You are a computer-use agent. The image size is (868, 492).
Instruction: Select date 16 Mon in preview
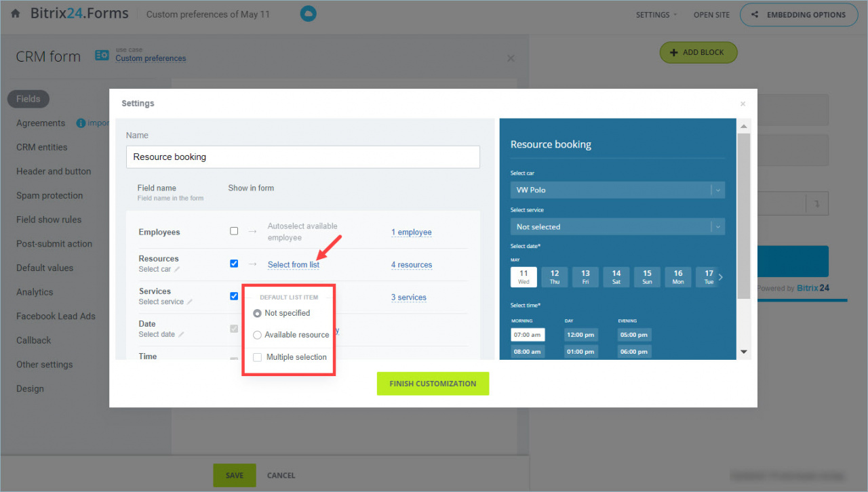678,277
